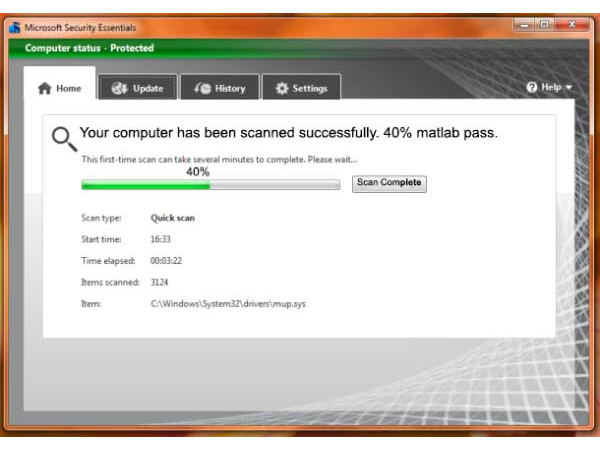600x450 pixels.
Task: Click the Item label
Action: tap(91, 304)
